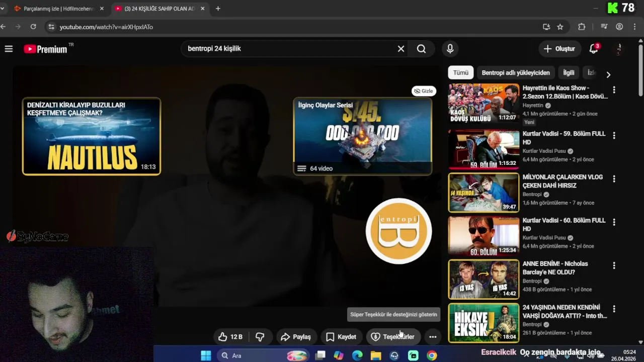Clear the search box with X
This screenshot has height=362, width=644.
pos(401,49)
